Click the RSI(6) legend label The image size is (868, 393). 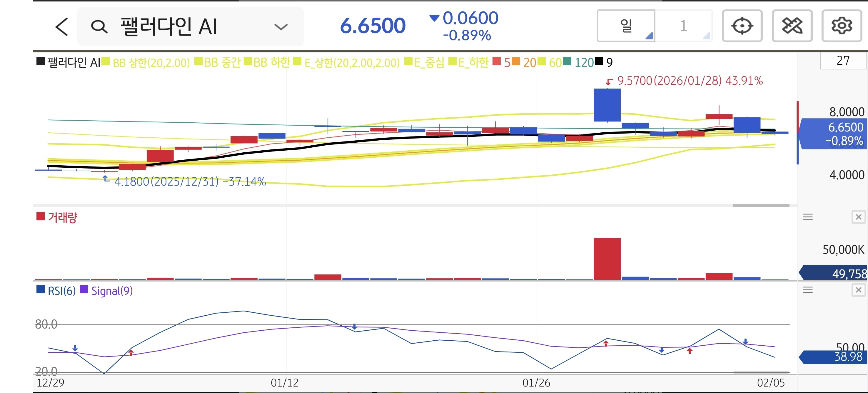click(x=62, y=291)
